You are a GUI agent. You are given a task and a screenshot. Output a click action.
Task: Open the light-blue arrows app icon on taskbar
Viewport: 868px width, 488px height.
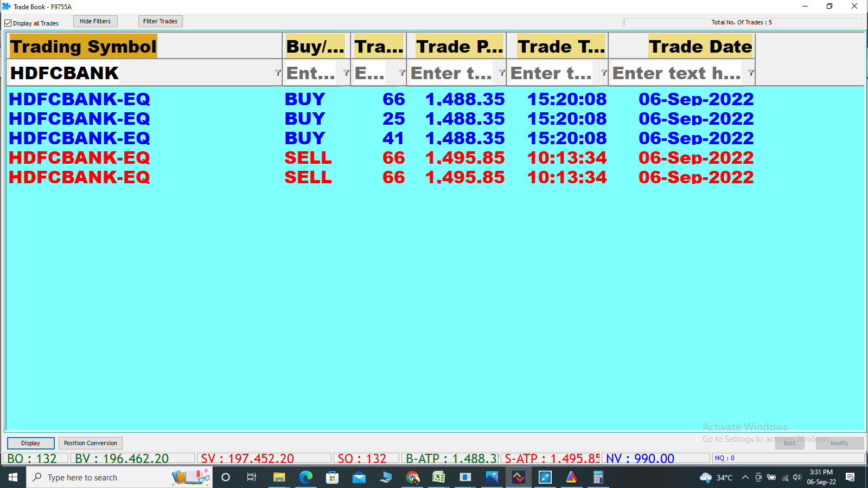click(x=545, y=477)
